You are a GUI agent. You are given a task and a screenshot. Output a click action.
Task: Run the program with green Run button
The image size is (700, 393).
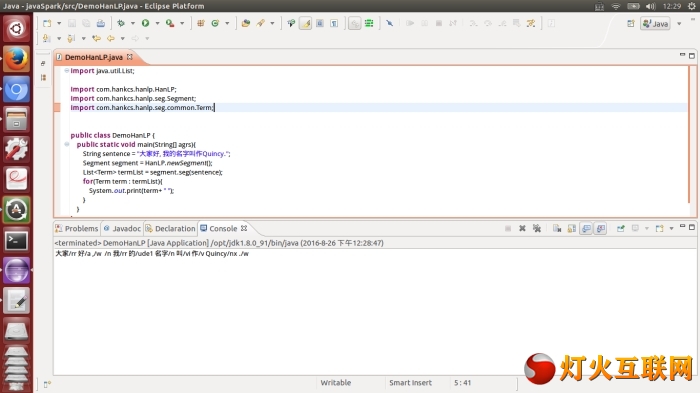point(146,23)
